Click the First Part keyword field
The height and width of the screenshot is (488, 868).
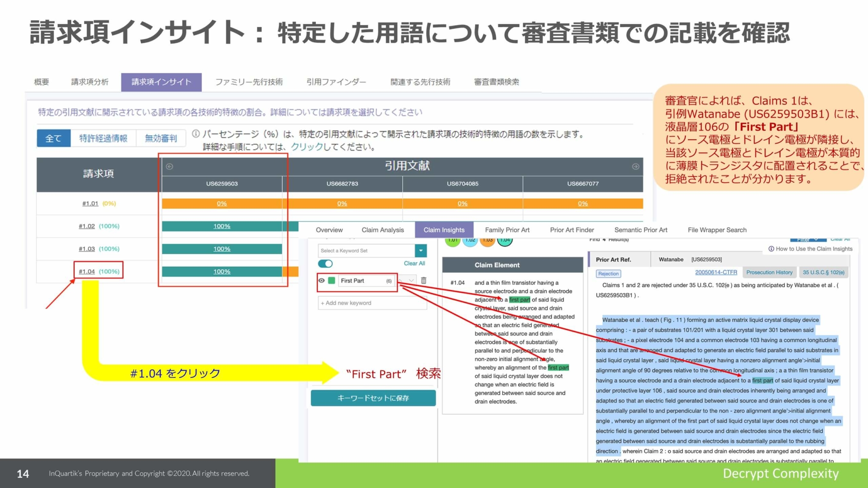tap(367, 281)
